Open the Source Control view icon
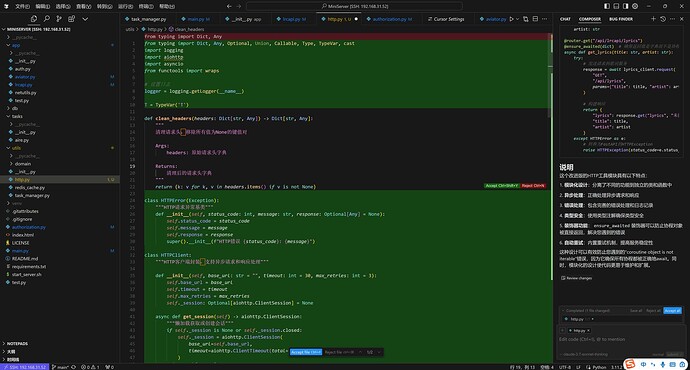This screenshot has height=370, width=690. click(x=59, y=19)
